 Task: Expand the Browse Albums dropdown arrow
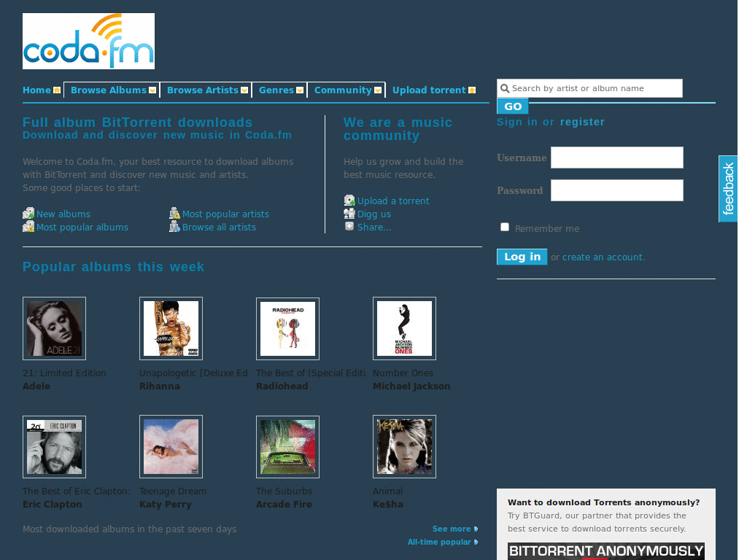pyautogui.click(x=152, y=90)
